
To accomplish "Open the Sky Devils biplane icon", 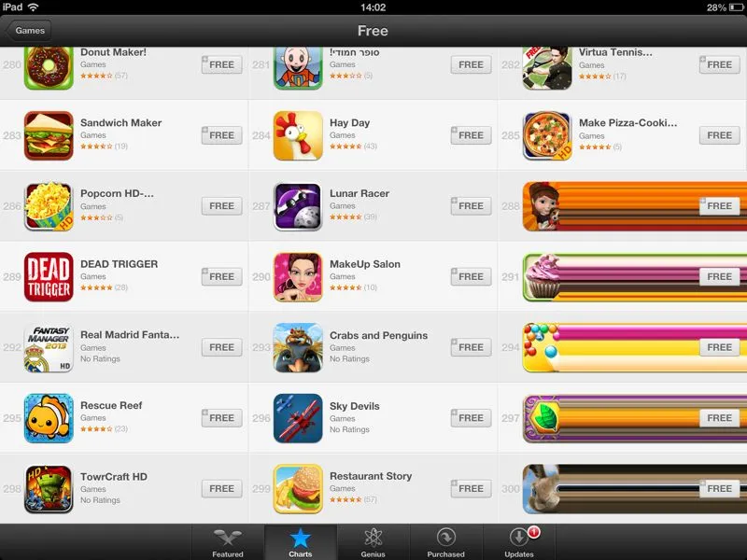I will 298,418.
